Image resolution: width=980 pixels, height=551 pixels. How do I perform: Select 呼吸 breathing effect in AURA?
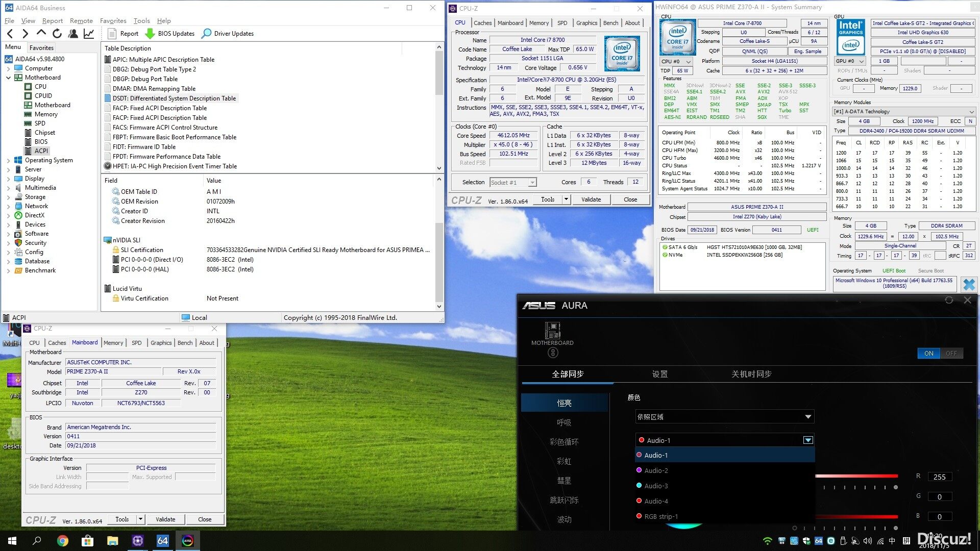click(x=564, y=422)
